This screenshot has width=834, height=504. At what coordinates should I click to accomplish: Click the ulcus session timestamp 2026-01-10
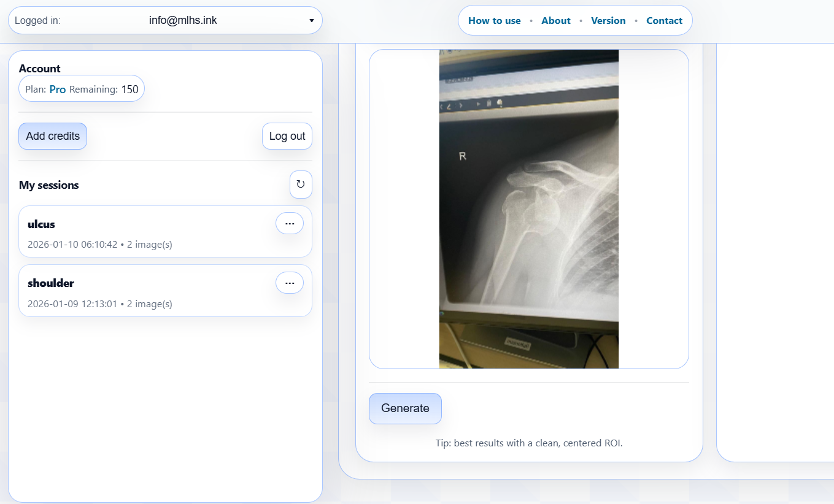pyautogui.click(x=72, y=245)
